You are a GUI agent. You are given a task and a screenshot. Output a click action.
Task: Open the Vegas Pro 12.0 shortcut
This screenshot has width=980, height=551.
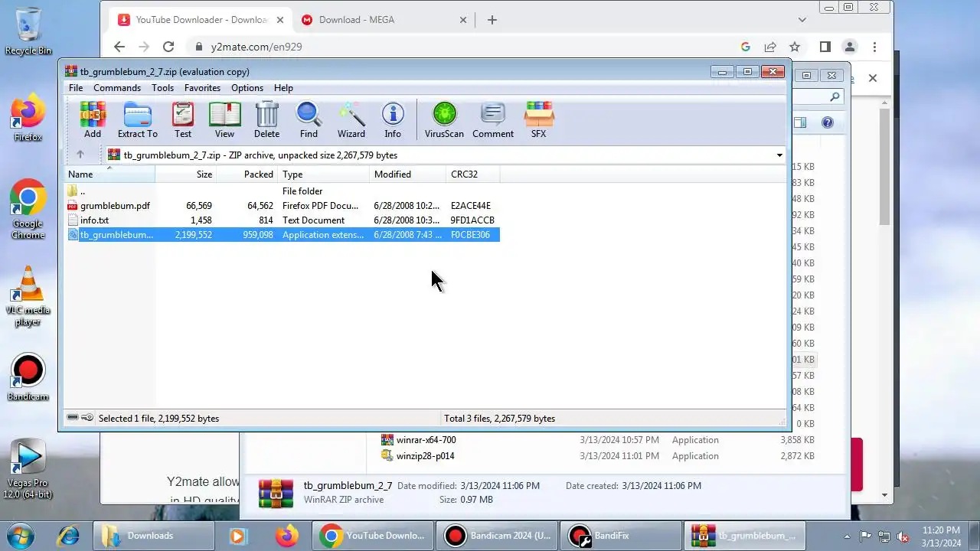click(28, 469)
